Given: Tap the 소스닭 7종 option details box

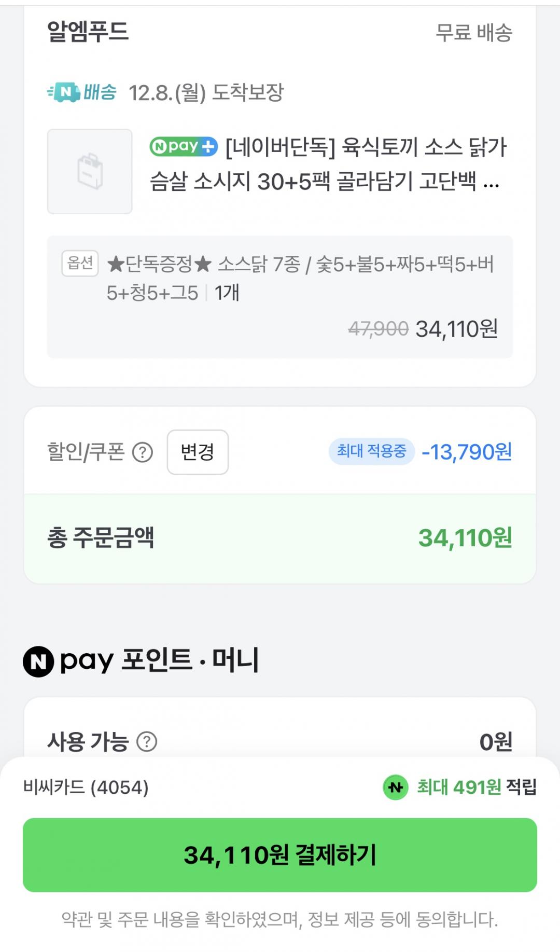Looking at the screenshot, I should (280, 296).
